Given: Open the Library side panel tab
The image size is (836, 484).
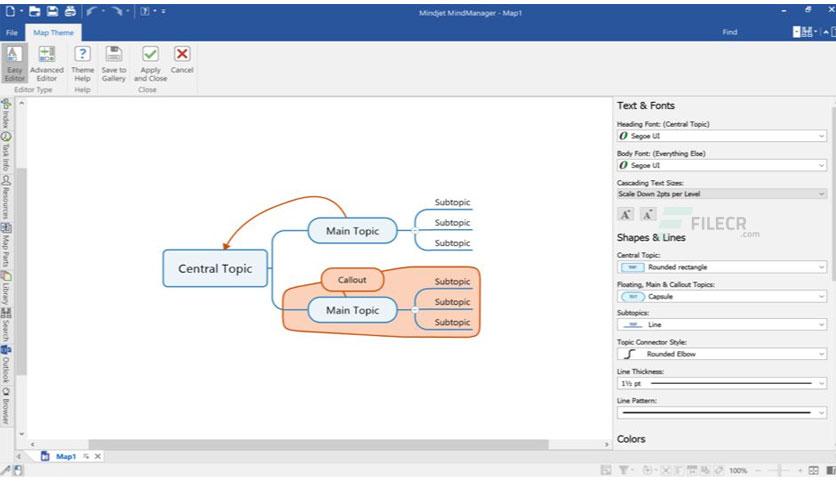Looking at the screenshot, I should [x=6, y=288].
